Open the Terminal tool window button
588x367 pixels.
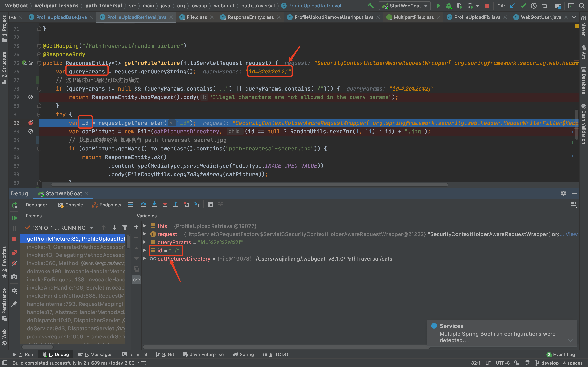[134, 354]
